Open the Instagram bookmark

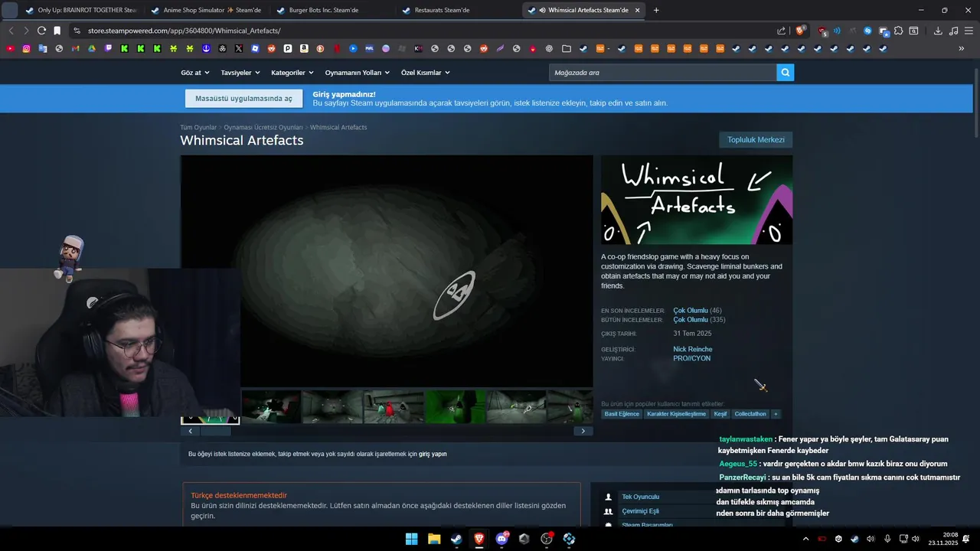[x=26, y=48]
